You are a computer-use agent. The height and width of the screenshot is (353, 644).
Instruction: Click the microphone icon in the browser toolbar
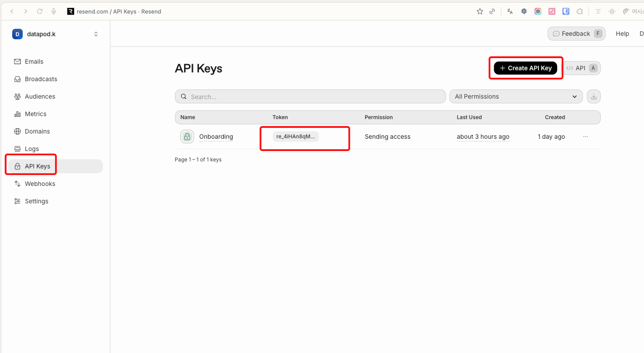54,11
